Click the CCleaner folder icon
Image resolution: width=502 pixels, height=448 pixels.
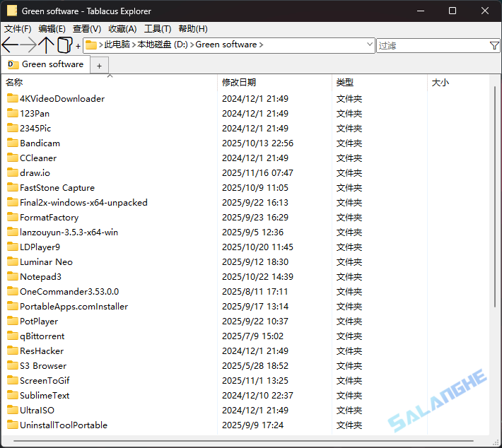[13, 157]
